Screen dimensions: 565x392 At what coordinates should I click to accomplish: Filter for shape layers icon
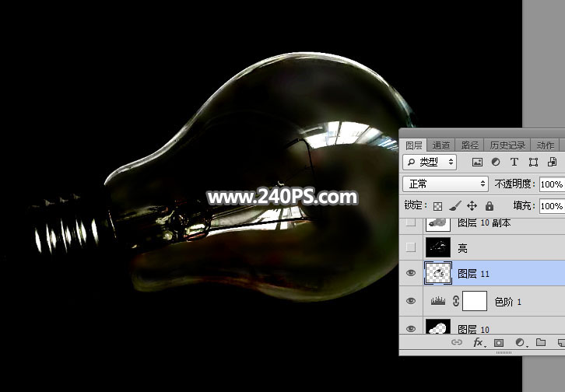point(533,163)
